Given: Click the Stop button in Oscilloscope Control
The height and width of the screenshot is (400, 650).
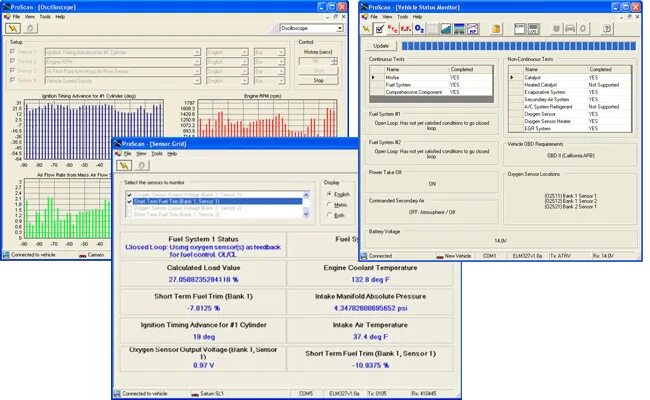Looking at the screenshot, I should (318, 80).
